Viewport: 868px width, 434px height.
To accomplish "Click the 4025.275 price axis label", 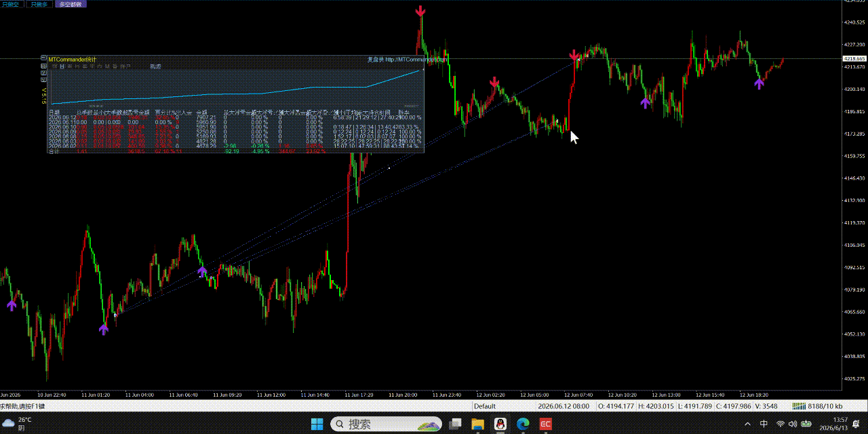I will (854, 378).
